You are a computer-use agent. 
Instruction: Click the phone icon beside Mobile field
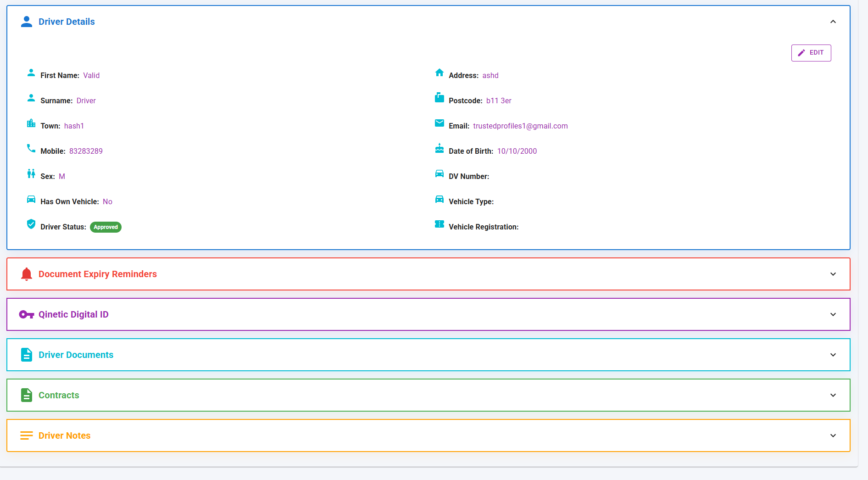coord(31,148)
